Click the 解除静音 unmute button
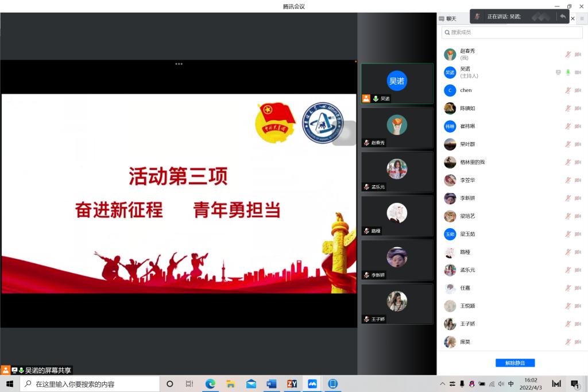 (x=515, y=363)
